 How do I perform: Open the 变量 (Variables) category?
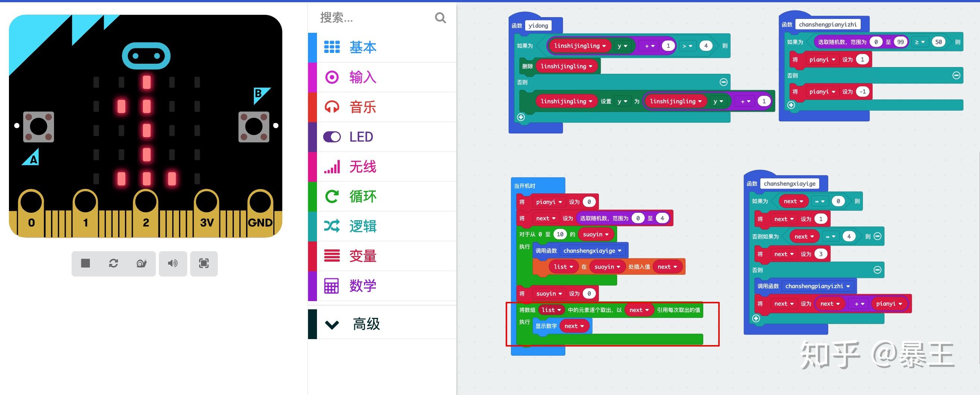[x=362, y=256]
